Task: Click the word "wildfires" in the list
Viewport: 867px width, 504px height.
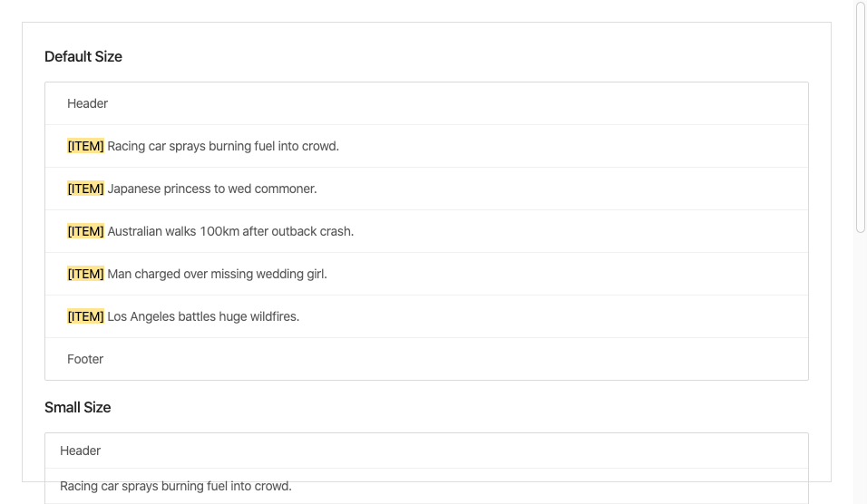Action: 274,316
